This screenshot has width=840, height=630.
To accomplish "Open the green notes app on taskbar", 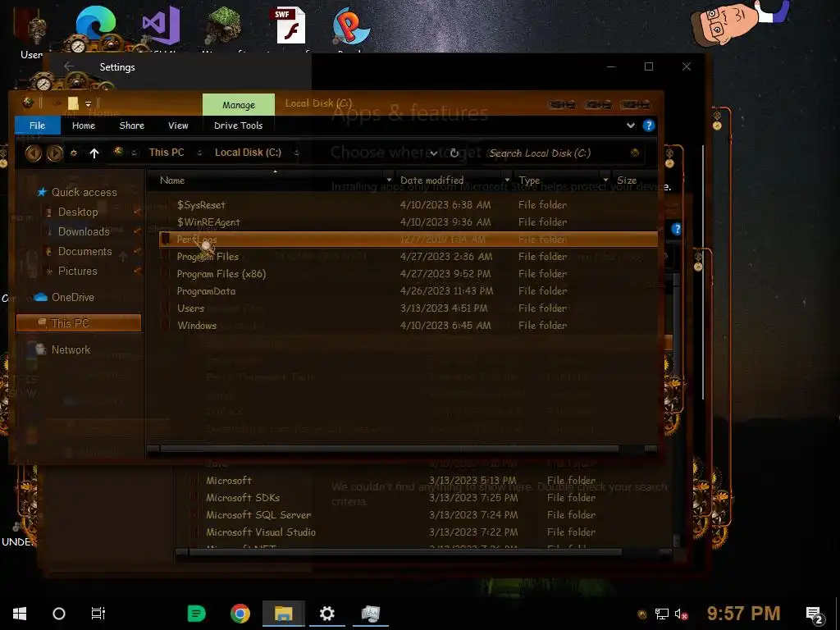I will click(x=197, y=614).
